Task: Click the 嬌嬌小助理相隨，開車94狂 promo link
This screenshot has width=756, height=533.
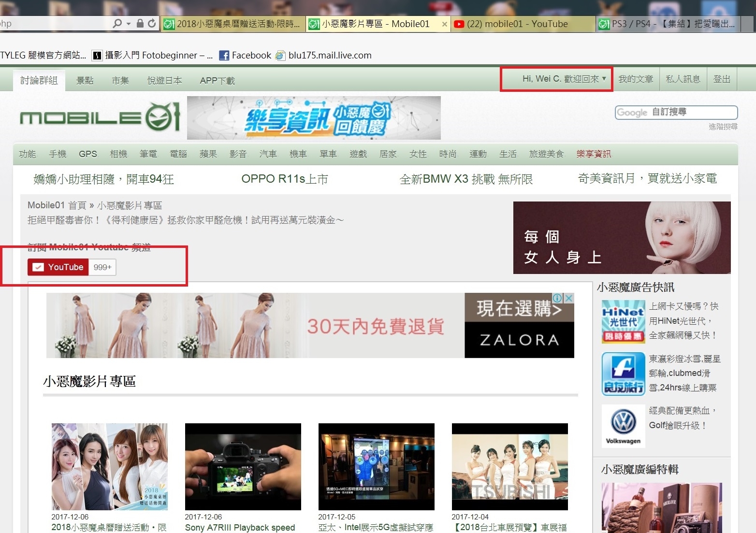Action: click(104, 179)
